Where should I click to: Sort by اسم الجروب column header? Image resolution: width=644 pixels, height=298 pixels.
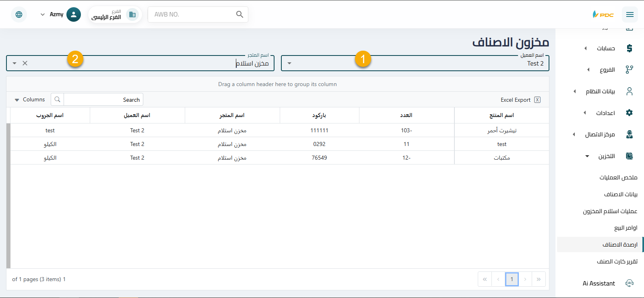tap(50, 115)
